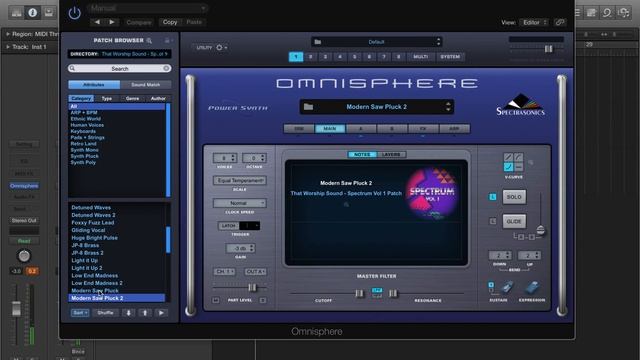Select the top-left V-Curve shape
Viewport: 640px width, 360px height.
[x=508, y=157]
